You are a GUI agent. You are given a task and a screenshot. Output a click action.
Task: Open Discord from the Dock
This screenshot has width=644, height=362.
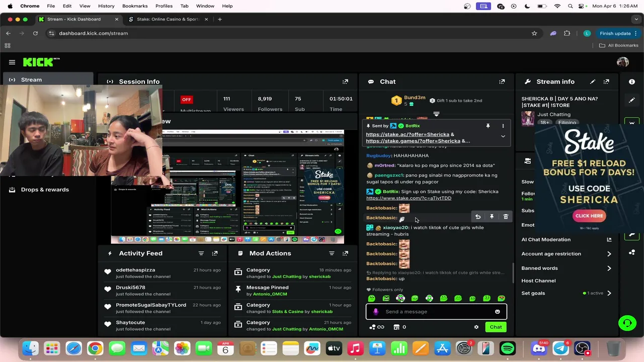[x=539, y=348]
